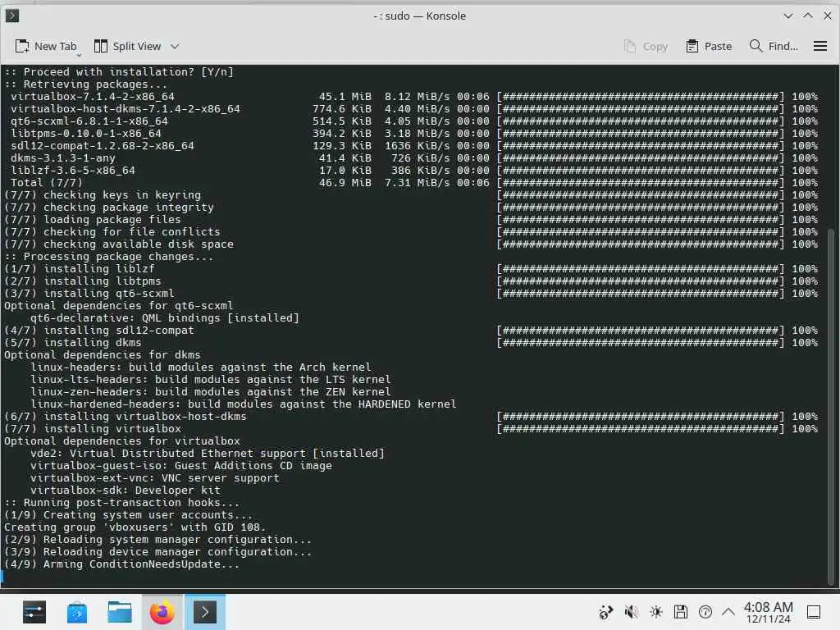
Task: Minimize the Konsole window
Action: [x=788, y=16]
